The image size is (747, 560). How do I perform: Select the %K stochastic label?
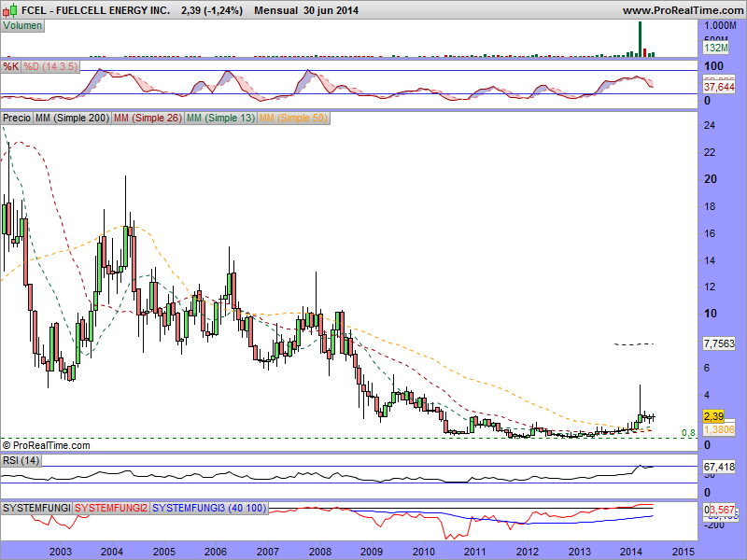click(10, 66)
